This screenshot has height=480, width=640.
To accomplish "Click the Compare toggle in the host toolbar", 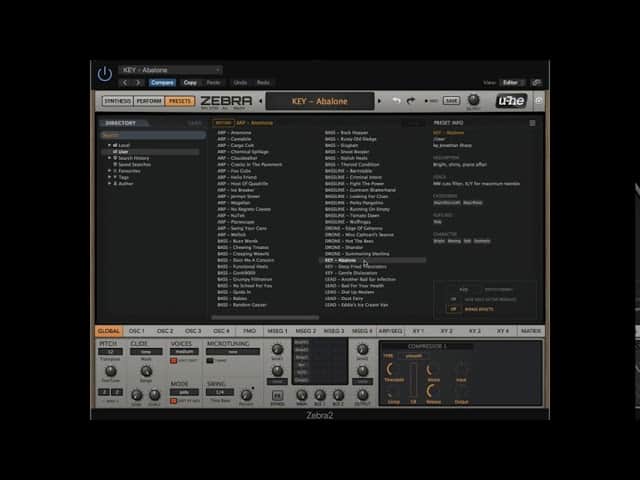I will [x=162, y=83].
